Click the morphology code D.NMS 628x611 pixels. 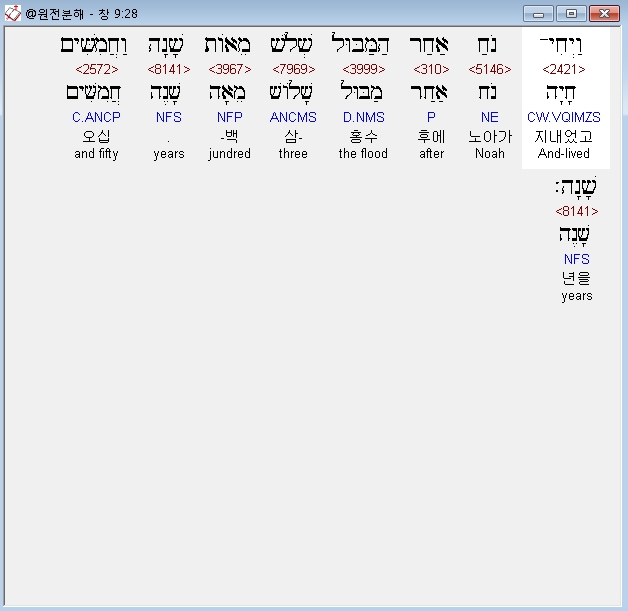(363, 117)
